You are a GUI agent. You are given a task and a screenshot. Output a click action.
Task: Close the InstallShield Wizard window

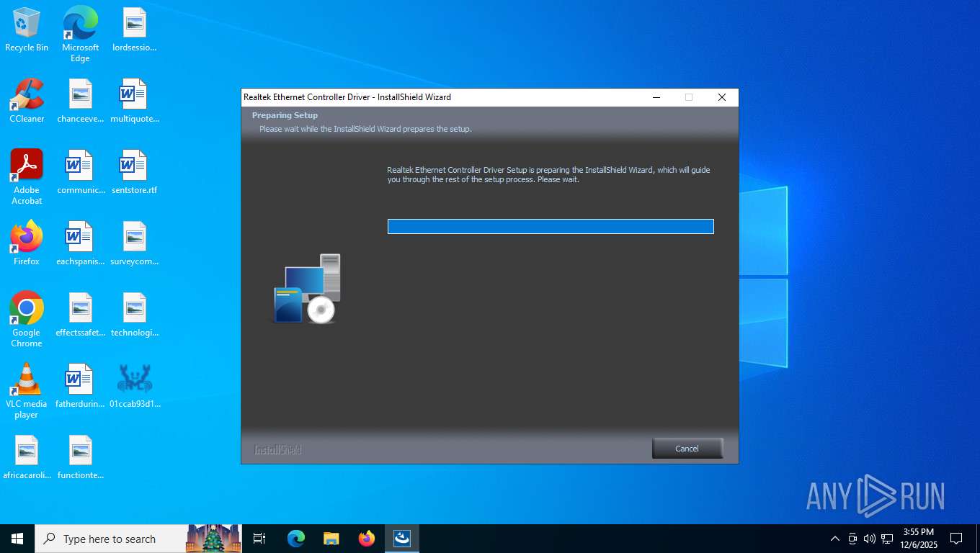point(722,97)
